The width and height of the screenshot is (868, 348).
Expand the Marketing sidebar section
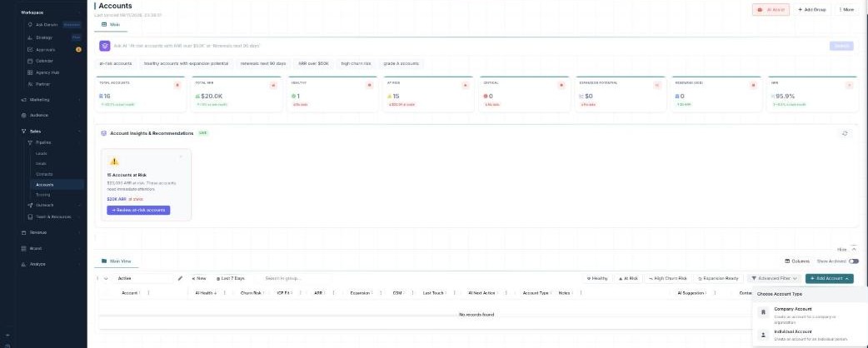pyautogui.click(x=51, y=100)
